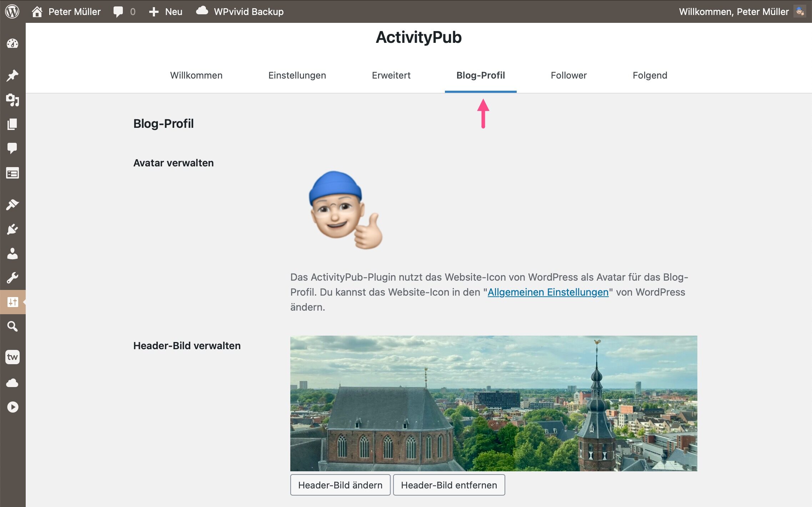Screen dimensions: 812x507
Task: Open user avatar in admin bar
Action: (x=800, y=11)
